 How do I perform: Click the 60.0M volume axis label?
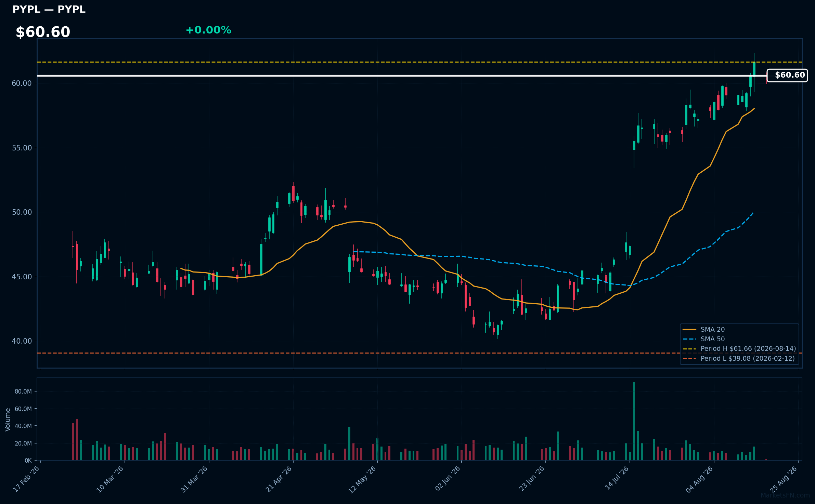click(23, 409)
